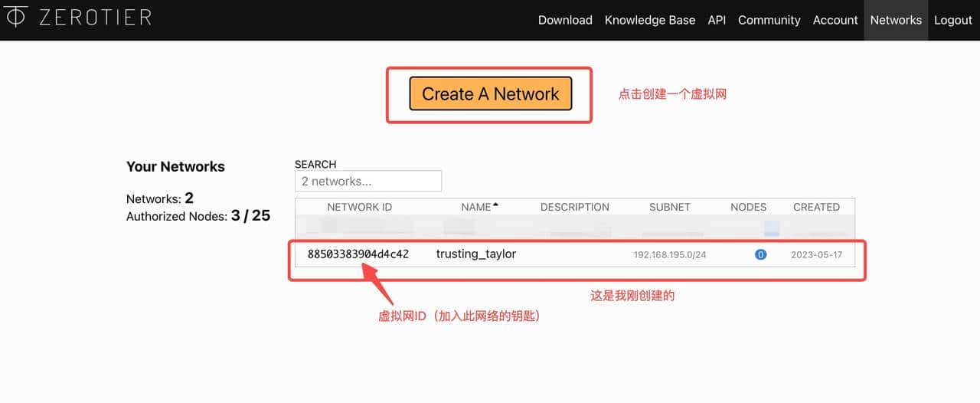Click the ascending sort arrow beside NAME
Screen dimensions: 980x403
pyautogui.click(x=495, y=205)
